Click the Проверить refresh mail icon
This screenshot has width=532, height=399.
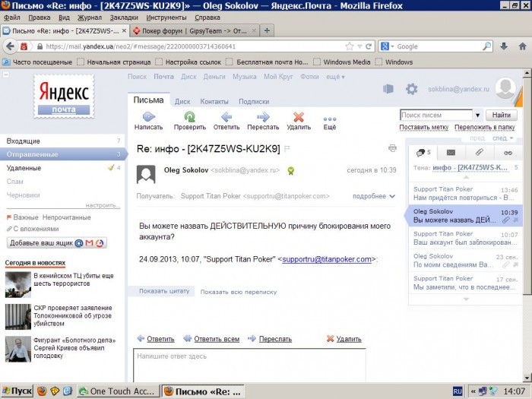pyautogui.click(x=190, y=117)
